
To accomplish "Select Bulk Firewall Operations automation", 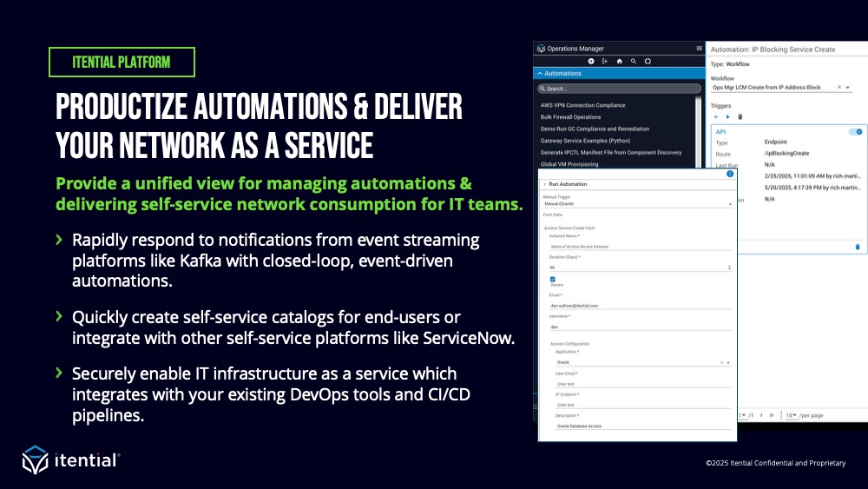I will [571, 117].
